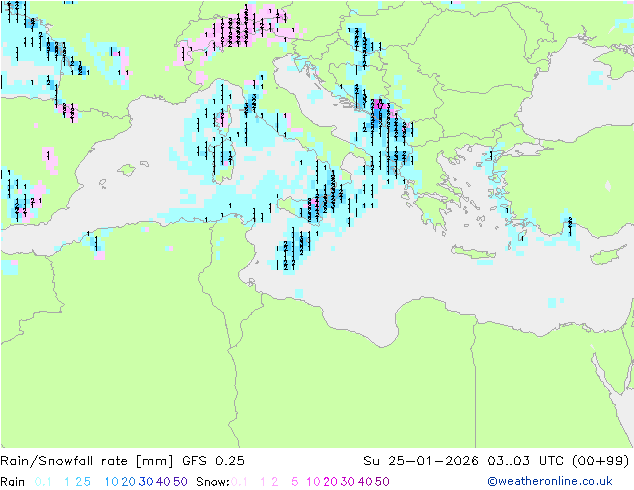This screenshot has height=490, width=634.
Task: Select the 'Snow:' legend label
Action: click(x=213, y=482)
